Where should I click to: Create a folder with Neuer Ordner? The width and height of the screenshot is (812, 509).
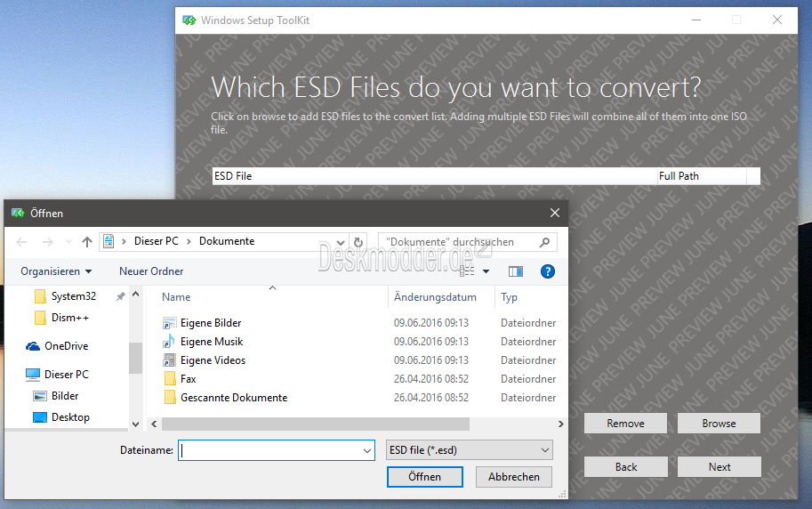[151, 271]
